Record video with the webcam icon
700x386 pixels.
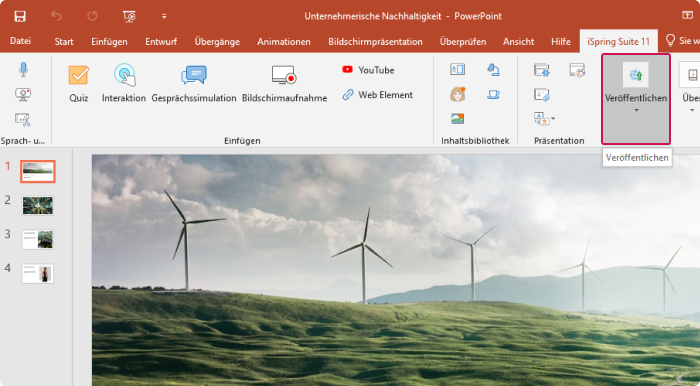pos(23,94)
